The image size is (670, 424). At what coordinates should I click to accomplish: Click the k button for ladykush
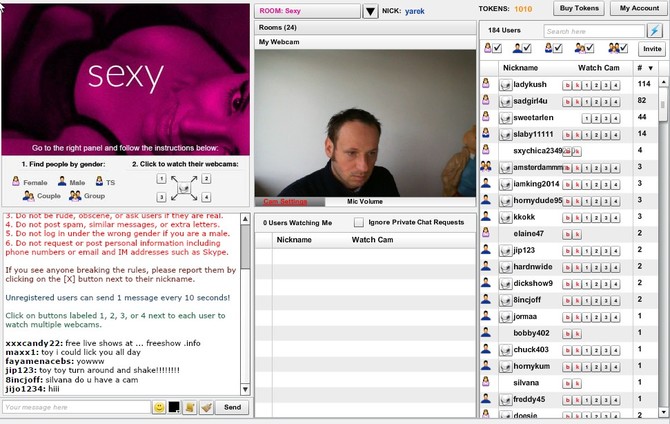577,85
